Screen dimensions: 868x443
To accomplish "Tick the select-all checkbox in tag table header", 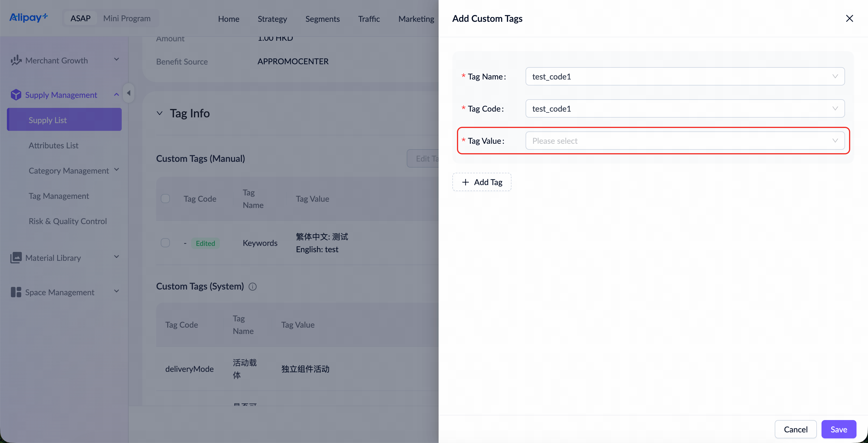I will [x=165, y=199].
